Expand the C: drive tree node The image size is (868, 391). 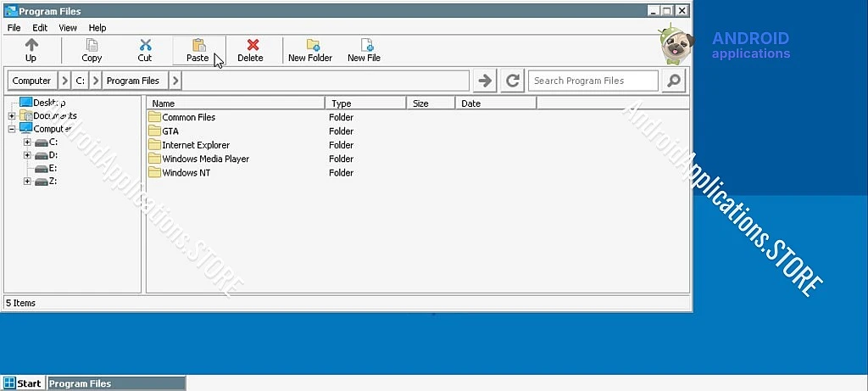coord(27,142)
